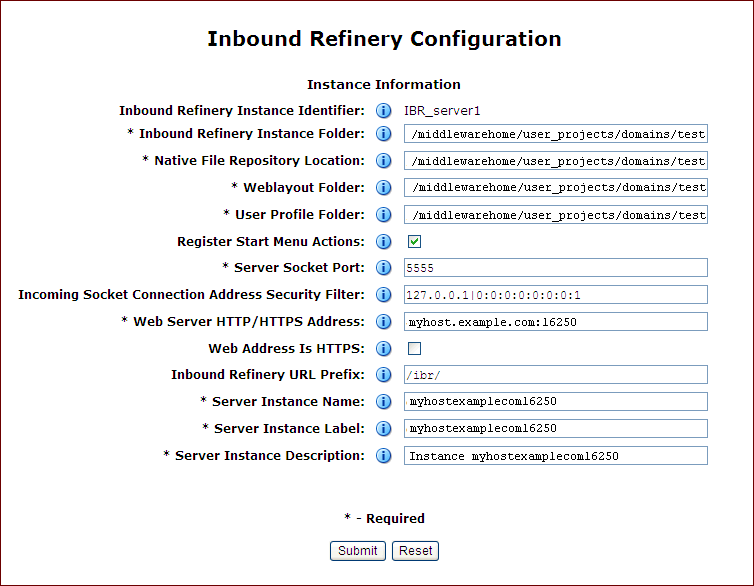Image resolution: width=754 pixels, height=586 pixels.
Task: View info icon for Server Instance Name
Action: tap(383, 401)
